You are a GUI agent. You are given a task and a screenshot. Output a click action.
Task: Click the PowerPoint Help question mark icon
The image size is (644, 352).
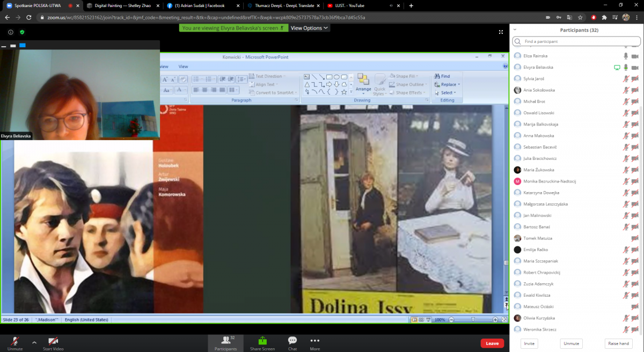[x=505, y=67]
